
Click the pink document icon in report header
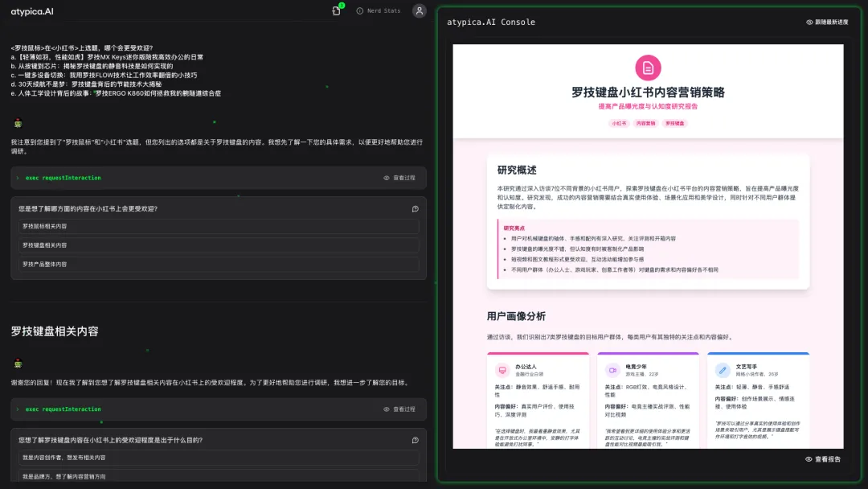[x=648, y=68]
